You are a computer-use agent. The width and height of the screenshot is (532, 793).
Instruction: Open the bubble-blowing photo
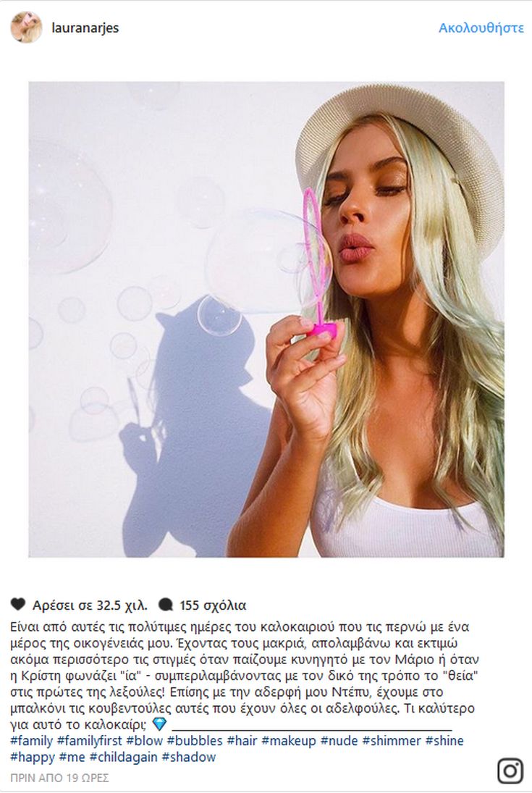(x=266, y=319)
